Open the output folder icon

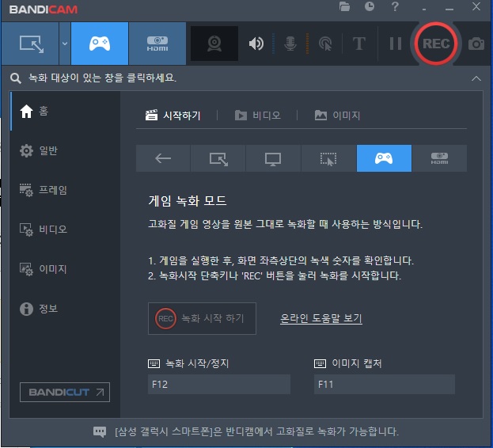pyautogui.click(x=344, y=6)
